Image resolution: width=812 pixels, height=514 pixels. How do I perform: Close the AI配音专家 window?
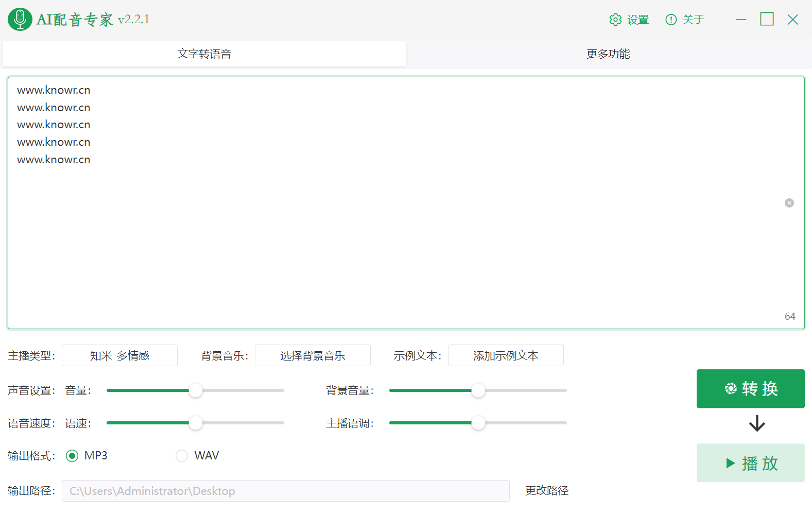tap(792, 20)
